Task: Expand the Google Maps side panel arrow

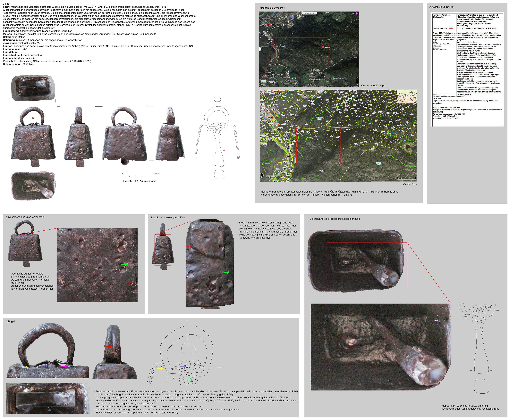Action: (x=260, y=49)
